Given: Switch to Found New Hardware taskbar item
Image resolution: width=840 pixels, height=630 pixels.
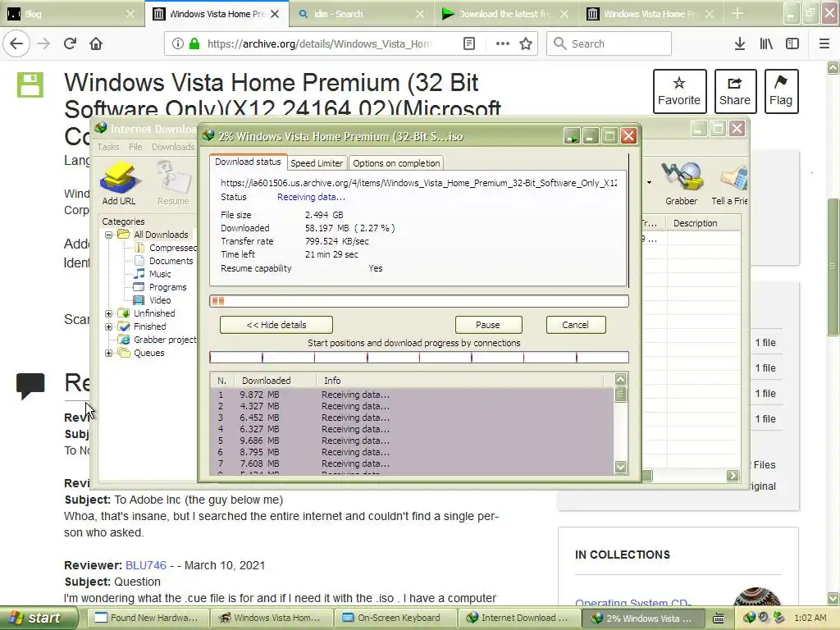Looking at the screenshot, I should (147, 618).
